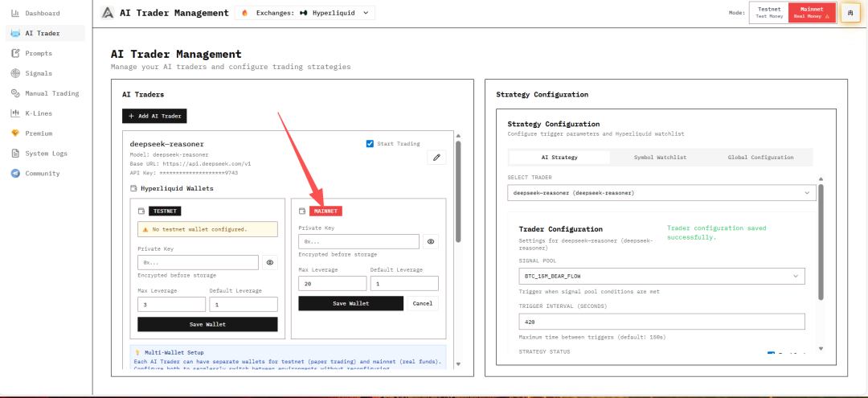Image resolution: width=868 pixels, height=398 pixels.
Task: Open Community via Telegram icon
Action: (x=15, y=173)
